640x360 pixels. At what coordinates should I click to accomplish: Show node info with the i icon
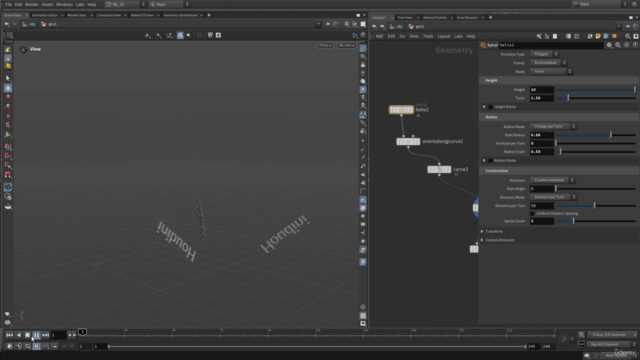tap(627, 45)
